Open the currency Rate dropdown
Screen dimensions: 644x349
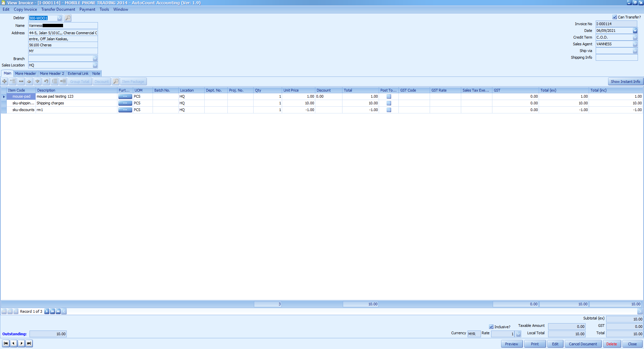click(518, 334)
